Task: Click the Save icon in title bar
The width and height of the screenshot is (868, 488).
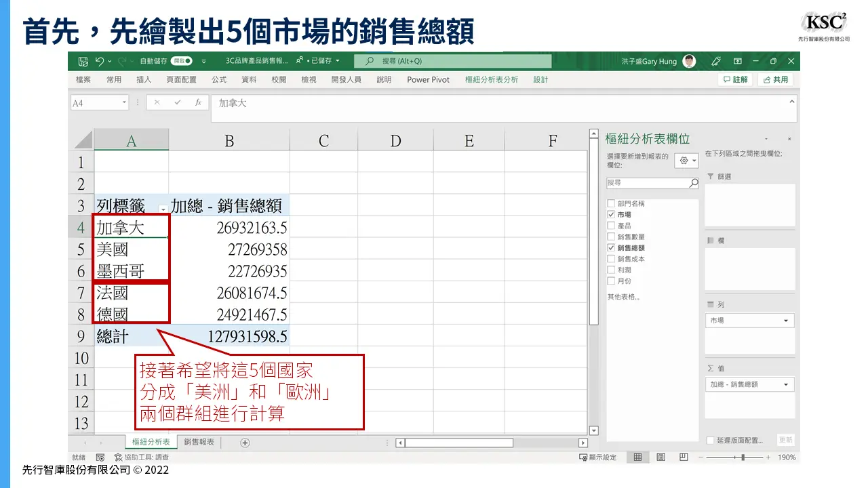Action: point(83,61)
